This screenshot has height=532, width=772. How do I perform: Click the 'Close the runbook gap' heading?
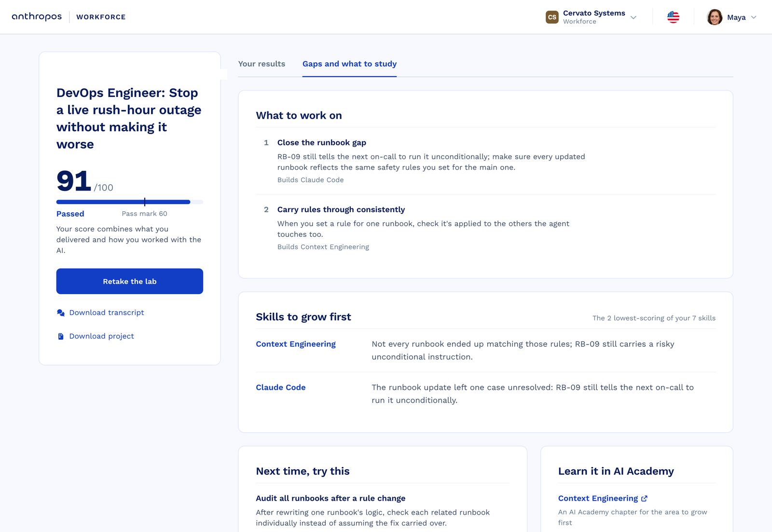322,142
